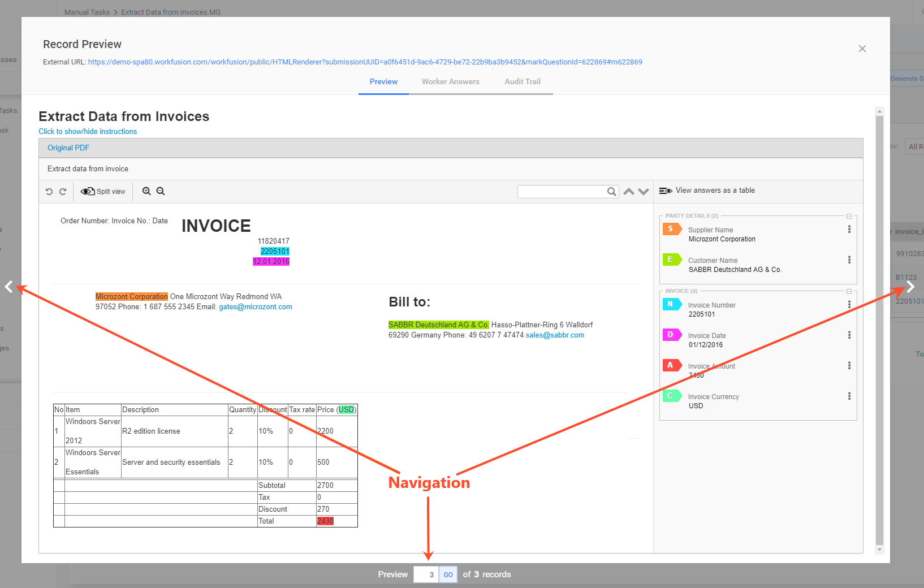Screen dimensions: 924x588
Task: Close the Record Preview dialog
Action: coord(862,49)
